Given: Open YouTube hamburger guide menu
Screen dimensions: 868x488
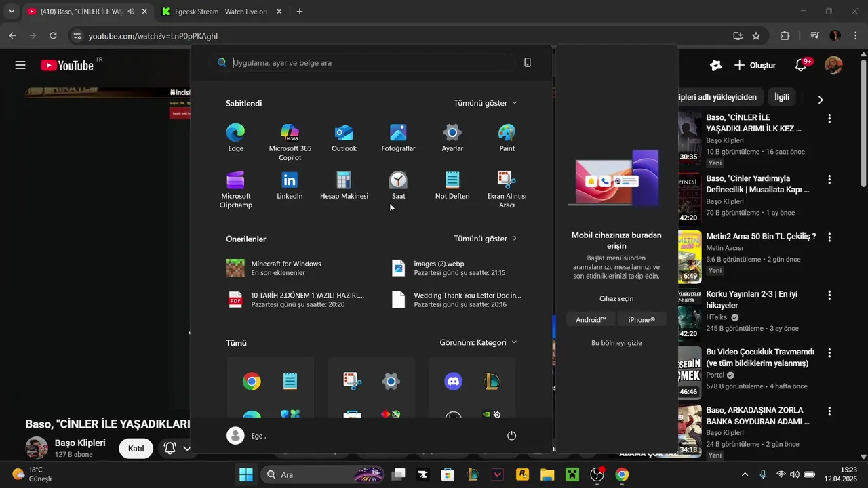Looking at the screenshot, I should tap(20, 65).
